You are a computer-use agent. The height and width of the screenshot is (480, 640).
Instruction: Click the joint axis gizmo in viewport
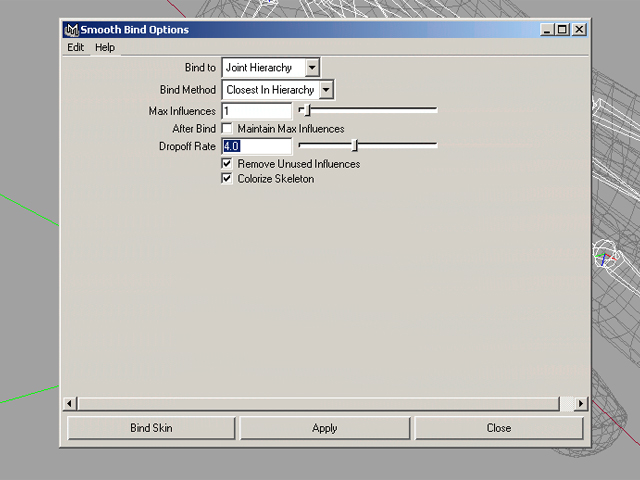[605, 258]
